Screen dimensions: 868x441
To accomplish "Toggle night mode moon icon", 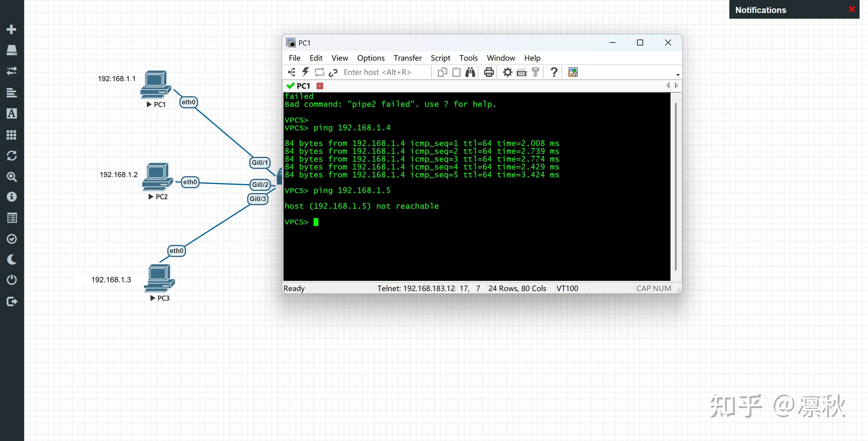I will (x=11, y=259).
